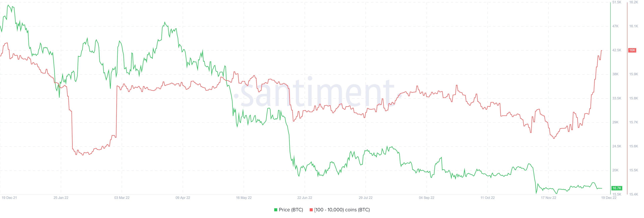Viewport: 644px width, 218px height.
Task: Pick the 22 Jun 22 date marker
Action: tap(305, 198)
